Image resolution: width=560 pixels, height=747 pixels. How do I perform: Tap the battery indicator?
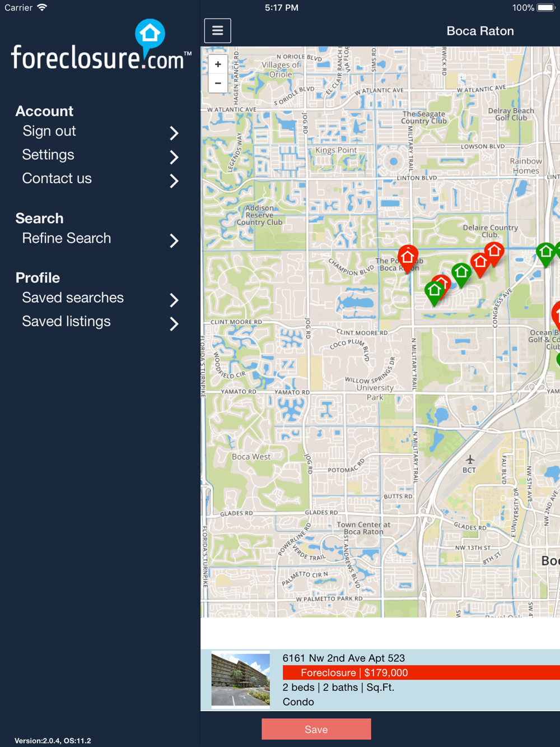click(x=545, y=8)
